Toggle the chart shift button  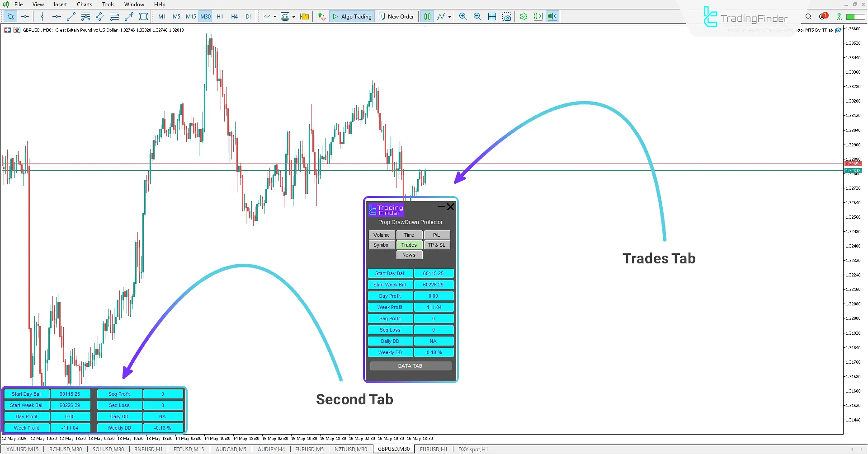(552, 17)
